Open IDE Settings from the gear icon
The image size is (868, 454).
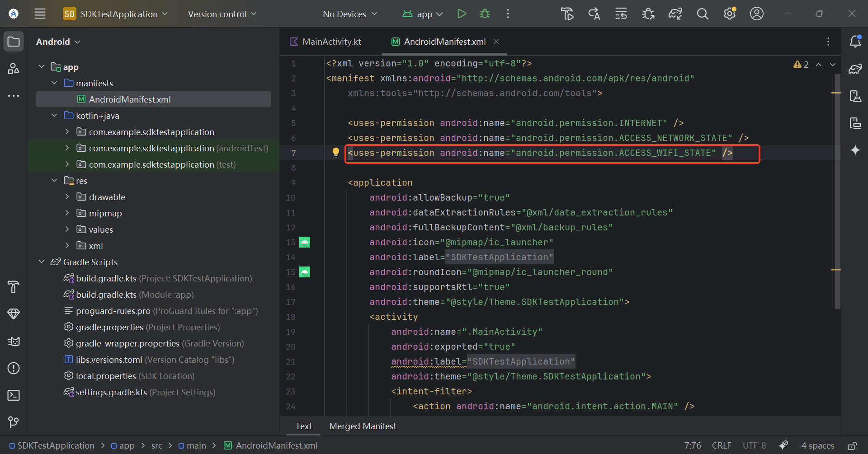point(729,14)
